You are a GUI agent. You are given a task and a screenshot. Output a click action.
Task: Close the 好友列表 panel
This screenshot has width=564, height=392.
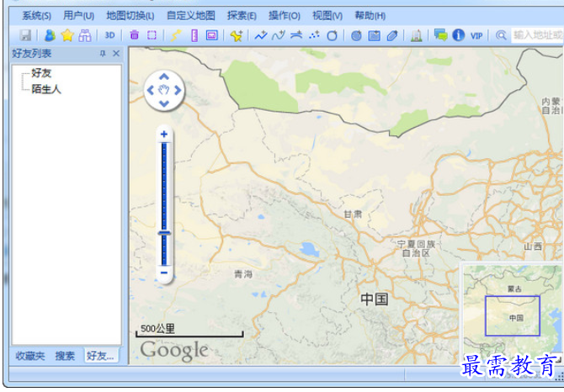pos(116,54)
